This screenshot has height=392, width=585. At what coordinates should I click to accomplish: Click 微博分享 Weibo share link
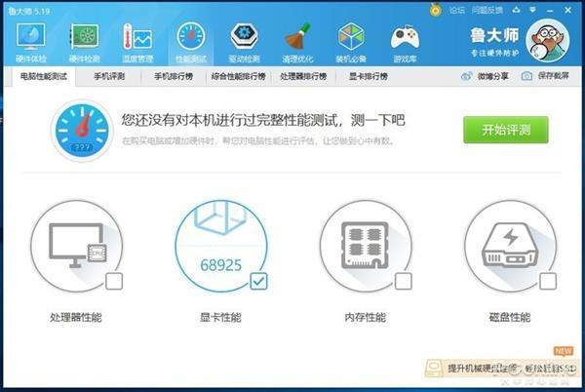point(485,75)
